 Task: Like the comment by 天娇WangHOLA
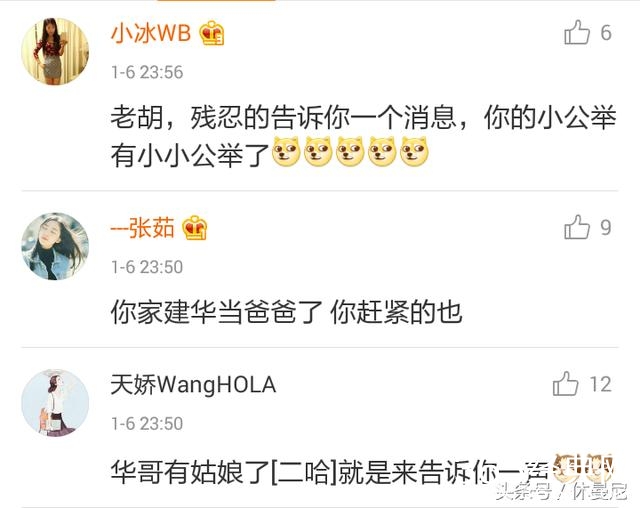[x=565, y=383]
